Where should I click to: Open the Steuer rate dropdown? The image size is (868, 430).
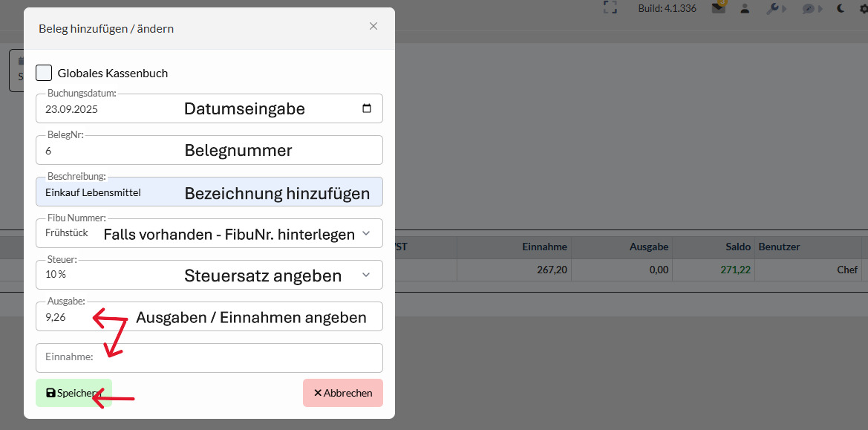pyautogui.click(x=365, y=275)
